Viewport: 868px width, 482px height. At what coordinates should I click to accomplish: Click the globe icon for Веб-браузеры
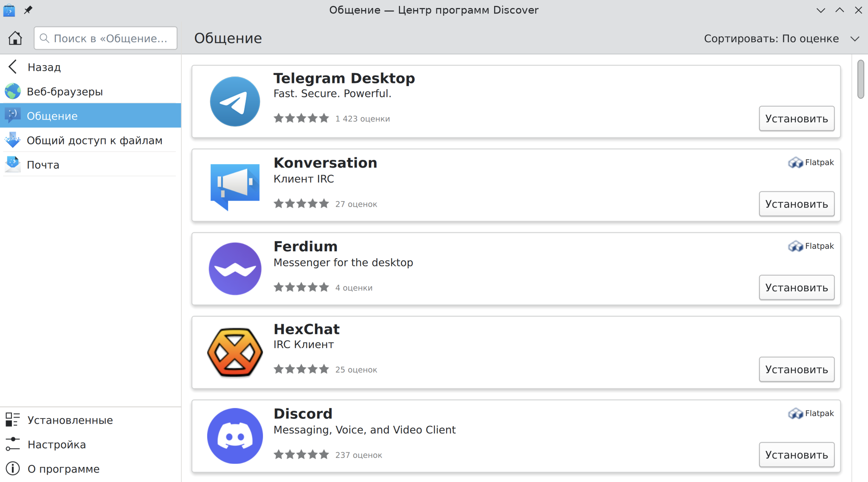[13, 91]
